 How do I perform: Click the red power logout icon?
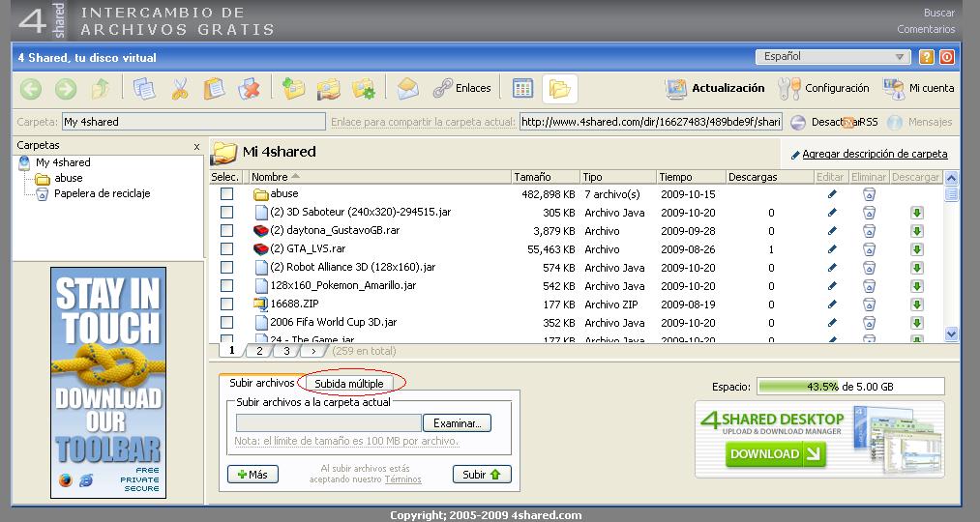tap(947, 57)
